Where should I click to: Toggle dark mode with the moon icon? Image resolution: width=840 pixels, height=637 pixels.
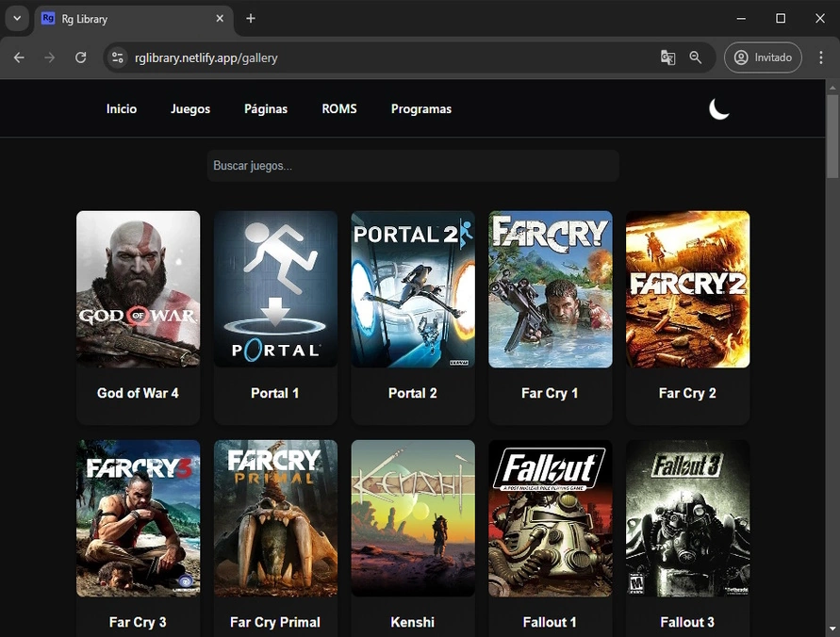719,109
